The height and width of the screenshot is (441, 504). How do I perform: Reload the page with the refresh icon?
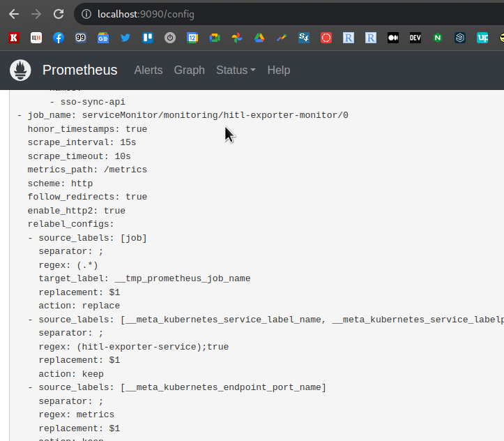point(59,14)
